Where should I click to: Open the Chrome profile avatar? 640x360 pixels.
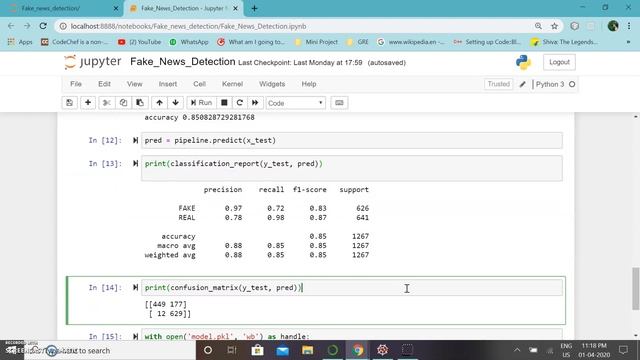(613, 26)
